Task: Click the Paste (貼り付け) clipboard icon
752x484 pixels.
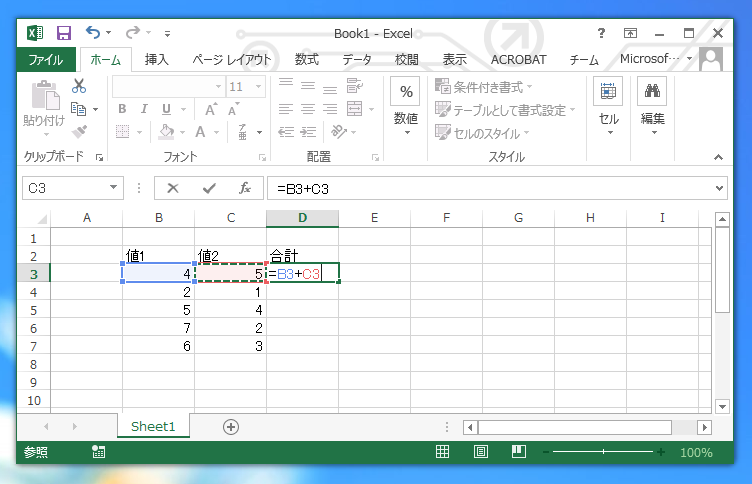Action: pyautogui.click(x=45, y=95)
